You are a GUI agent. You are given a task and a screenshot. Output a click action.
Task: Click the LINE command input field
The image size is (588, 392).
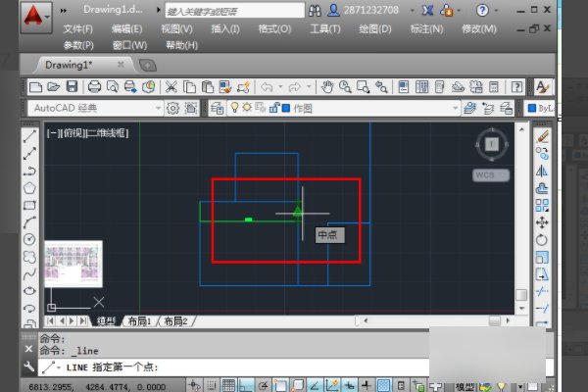[x=294, y=367]
